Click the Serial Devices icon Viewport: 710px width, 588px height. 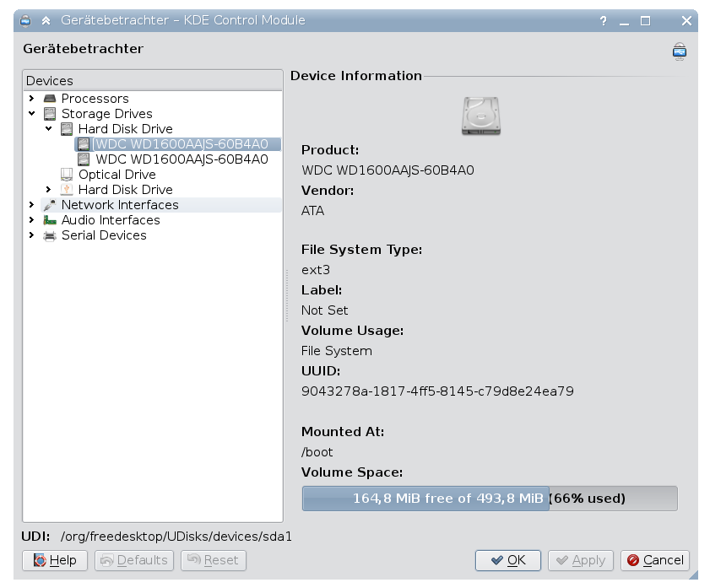[50, 235]
